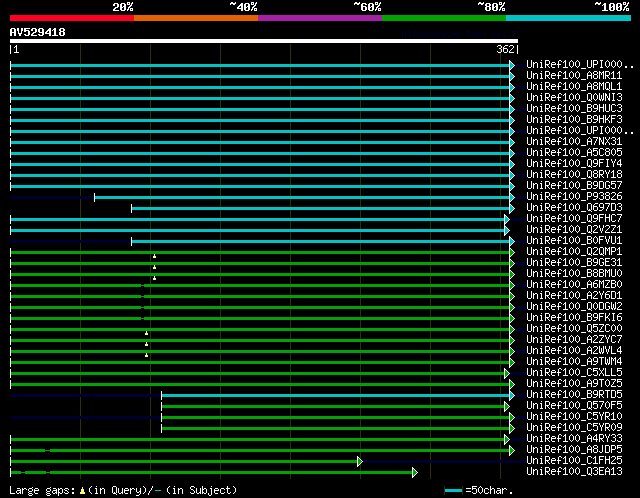Click the UniRef100_B9DG57 label

[x=574, y=186]
